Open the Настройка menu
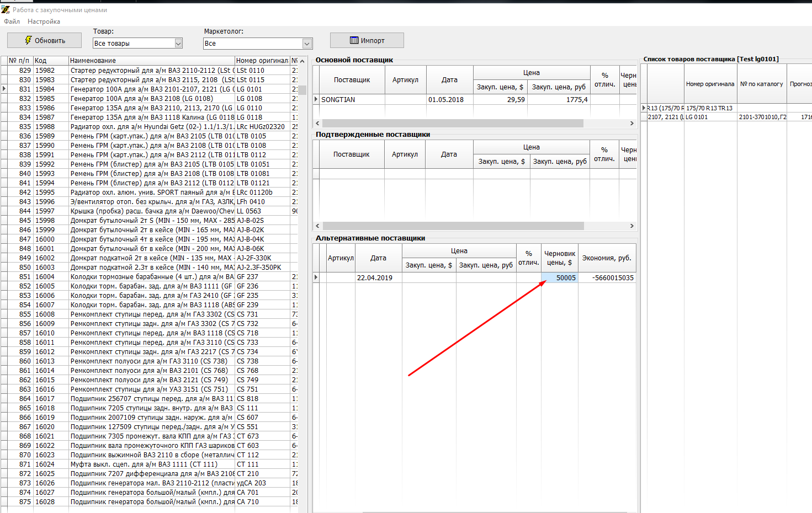The height and width of the screenshot is (513, 812). 44,22
